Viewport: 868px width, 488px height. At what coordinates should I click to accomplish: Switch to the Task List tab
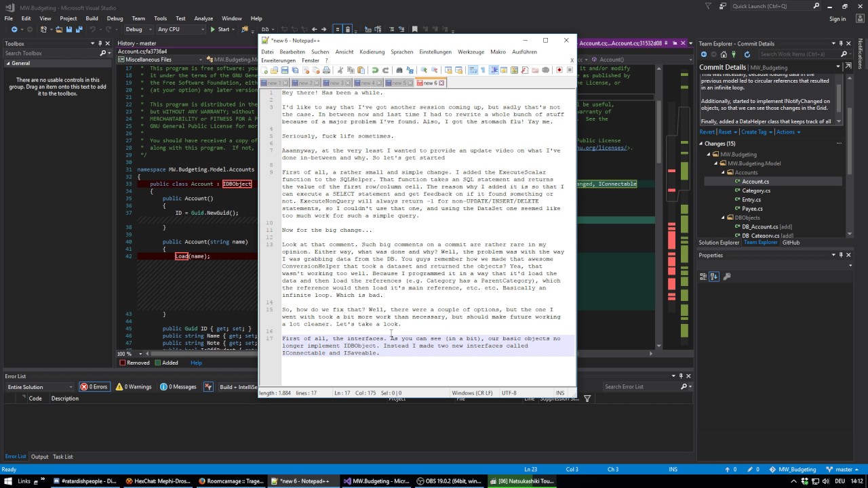point(62,457)
